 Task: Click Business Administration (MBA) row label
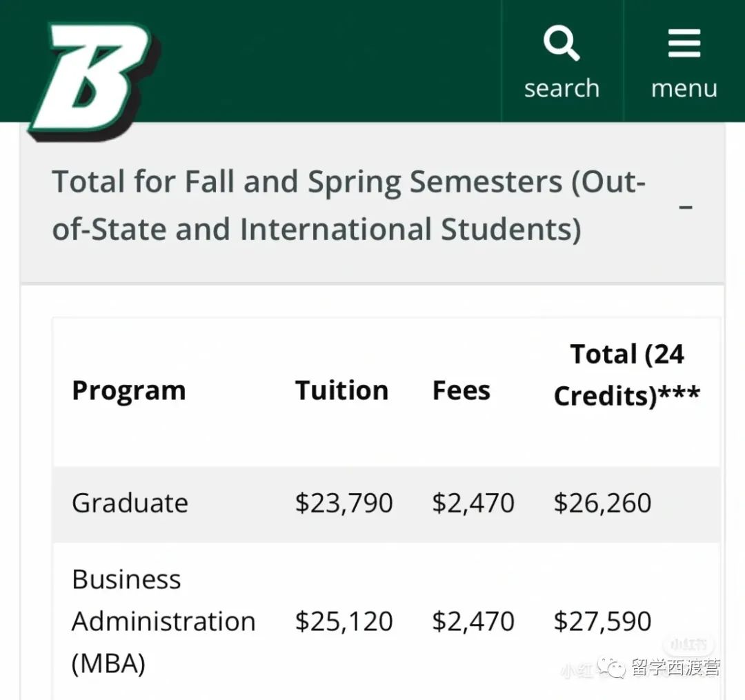tap(163, 621)
